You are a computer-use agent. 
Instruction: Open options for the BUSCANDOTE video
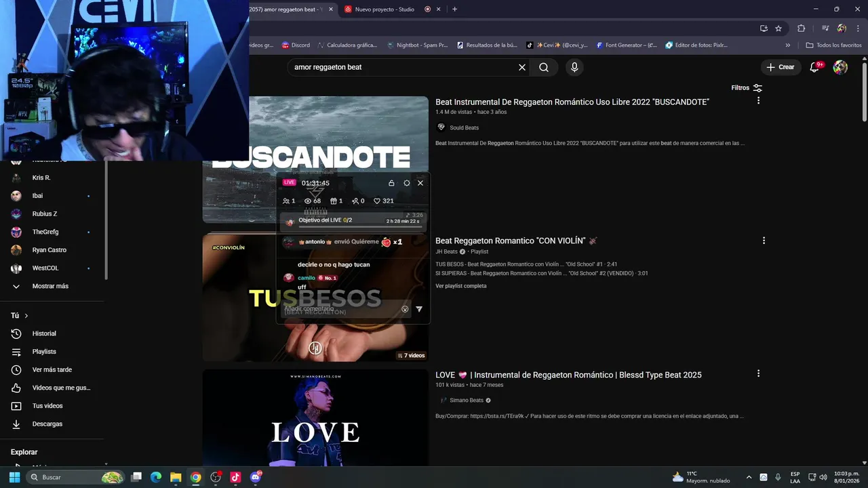click(758, 100)
